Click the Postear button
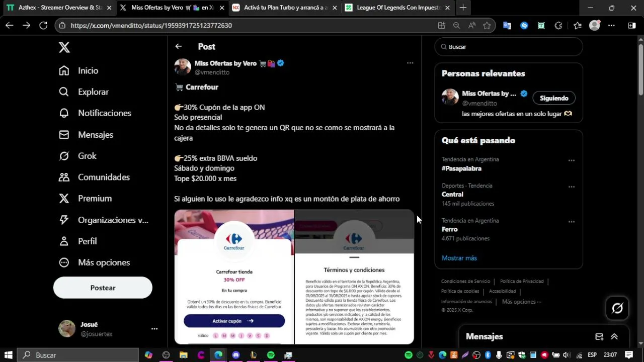Screen dimensions: 644x362 [103, 288]
